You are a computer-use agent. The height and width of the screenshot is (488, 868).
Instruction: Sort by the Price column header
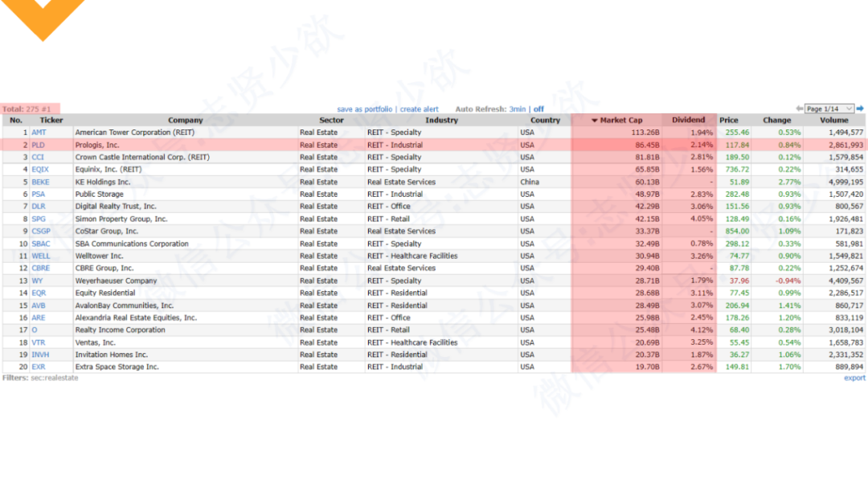728,121
